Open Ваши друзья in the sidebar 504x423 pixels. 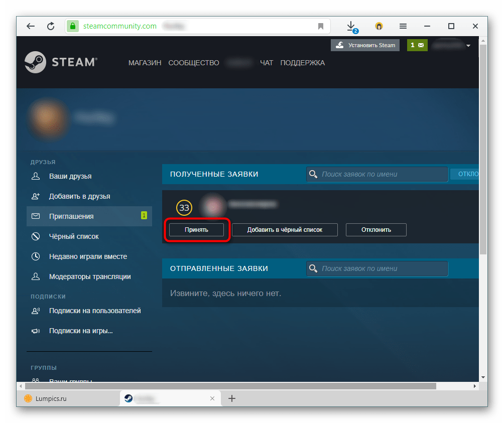point(70,176)
